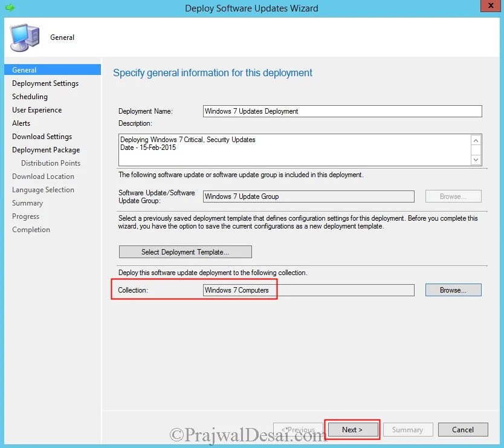Browse for a different target collection

point(453,290)
